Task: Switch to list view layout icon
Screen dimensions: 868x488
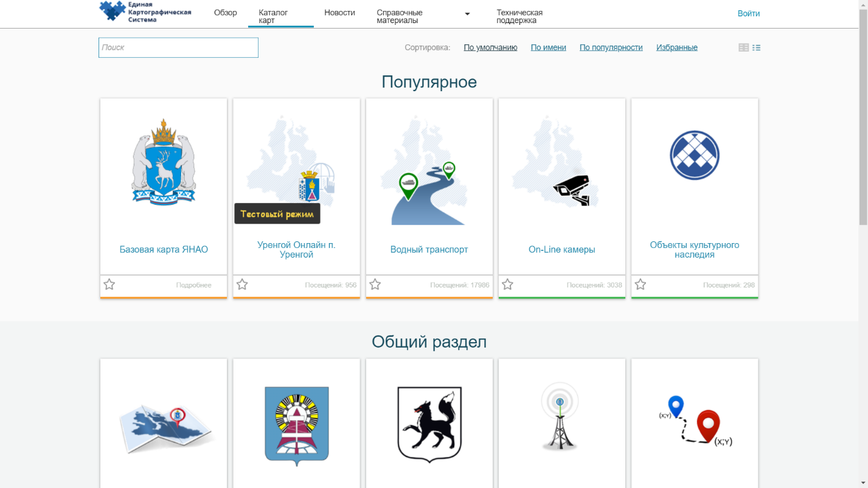Action: tap(757, 47)
